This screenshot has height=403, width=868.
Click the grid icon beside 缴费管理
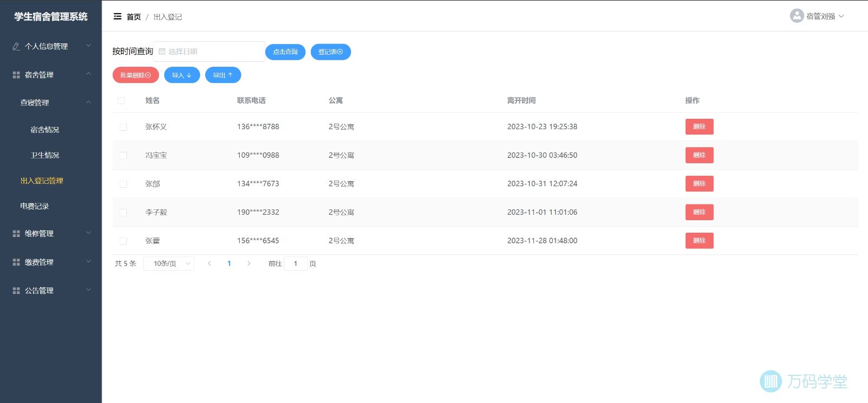pyautogui.click(x=16, y=262)
